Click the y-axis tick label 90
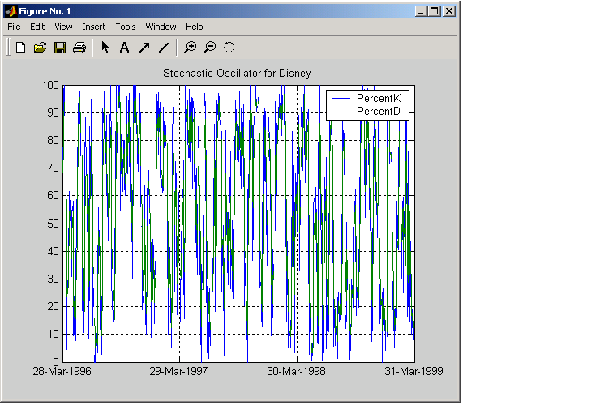 coord(53,112)
